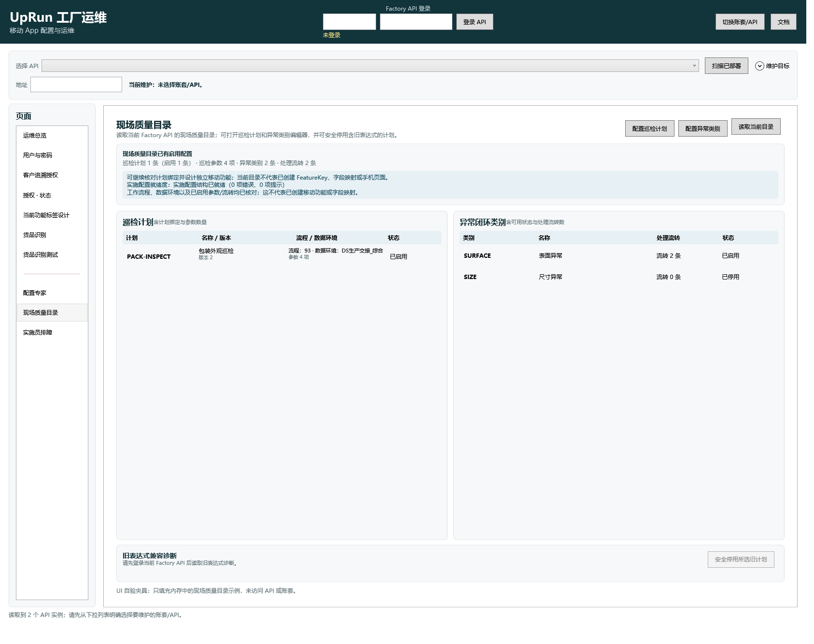Focus the Factory API username field
The width and height of the screenshot is (814, 644).
pyautogui.click(x=350, y=22)
